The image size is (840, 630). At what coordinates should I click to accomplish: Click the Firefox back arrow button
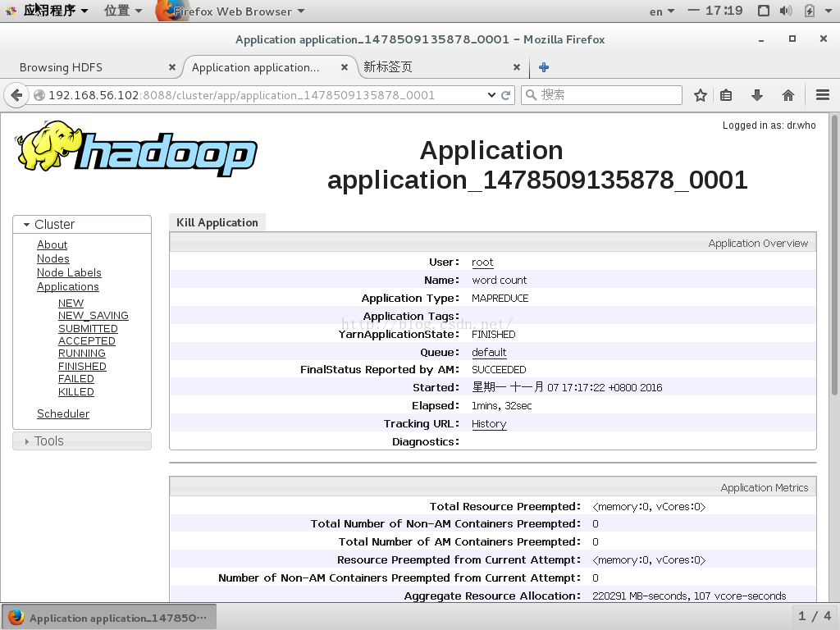(x=16, y=95)
